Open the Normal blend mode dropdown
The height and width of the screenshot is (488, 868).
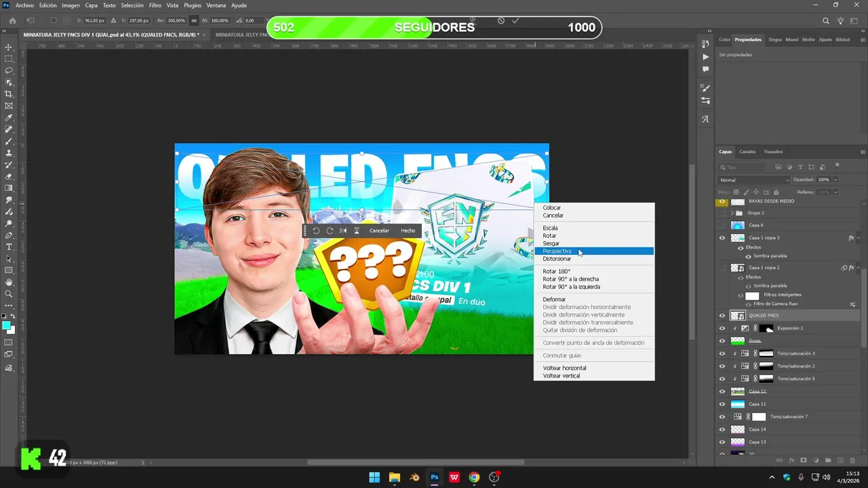754,180
